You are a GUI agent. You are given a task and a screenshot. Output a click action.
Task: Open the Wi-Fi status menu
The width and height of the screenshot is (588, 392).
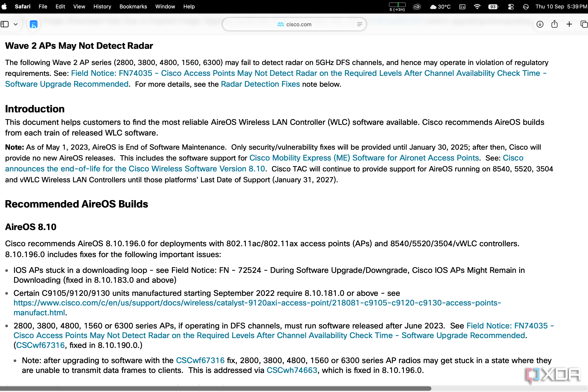pos(477,7)
